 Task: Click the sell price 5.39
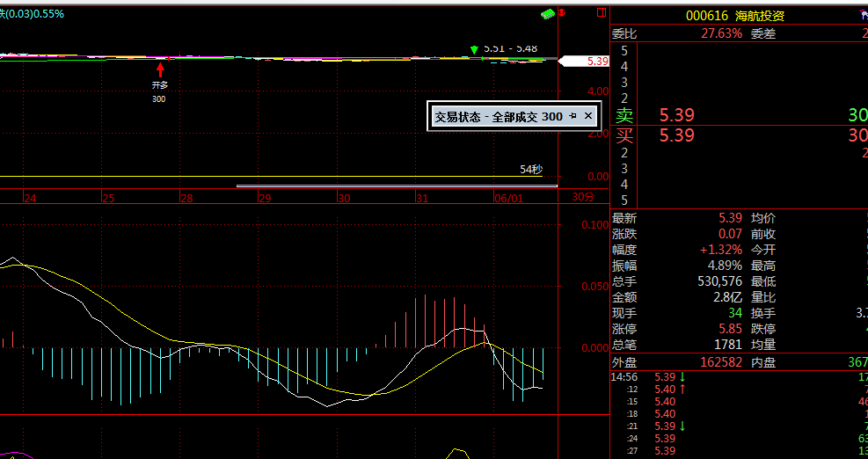click(x=676, y=116)
